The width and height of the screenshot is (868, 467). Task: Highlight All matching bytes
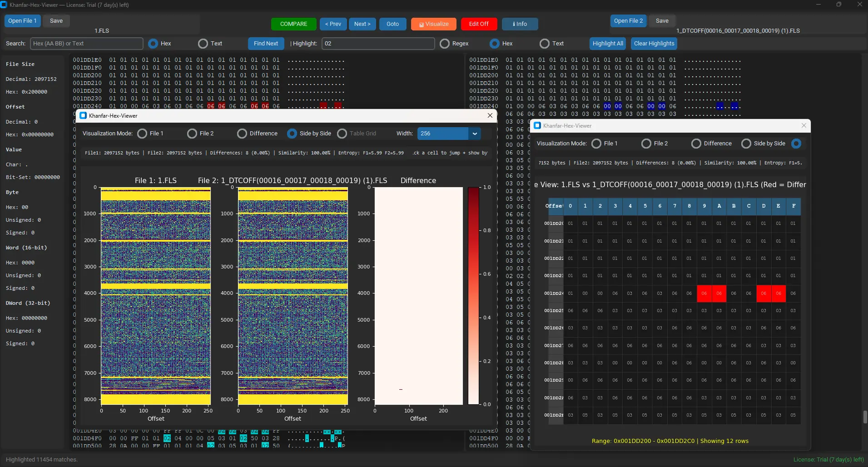point(608,44)
